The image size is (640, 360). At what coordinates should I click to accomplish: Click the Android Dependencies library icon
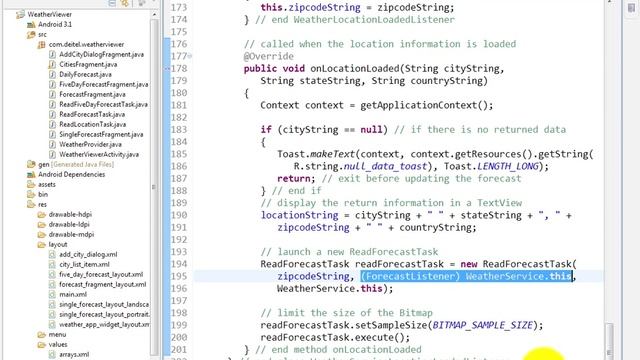pyautogui.click(x=31, y=175)
